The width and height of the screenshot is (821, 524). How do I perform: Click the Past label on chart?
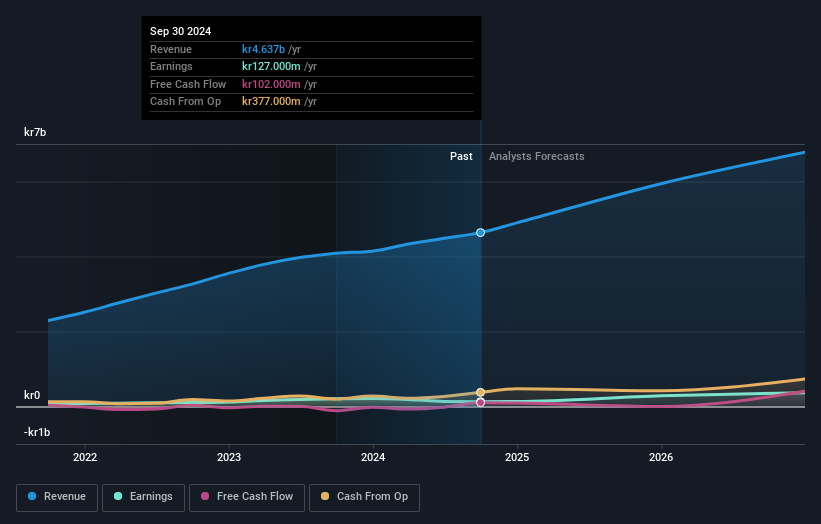pos(461,156)
